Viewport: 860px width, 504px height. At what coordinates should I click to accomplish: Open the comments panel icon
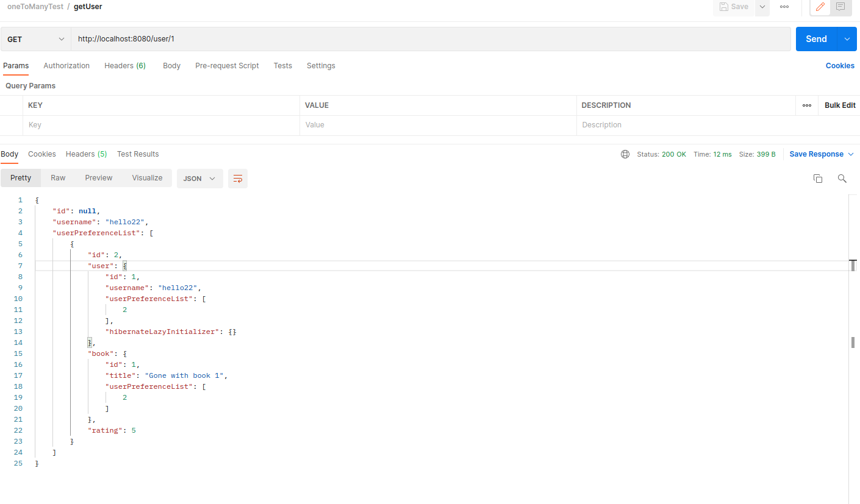click(840, 7)
